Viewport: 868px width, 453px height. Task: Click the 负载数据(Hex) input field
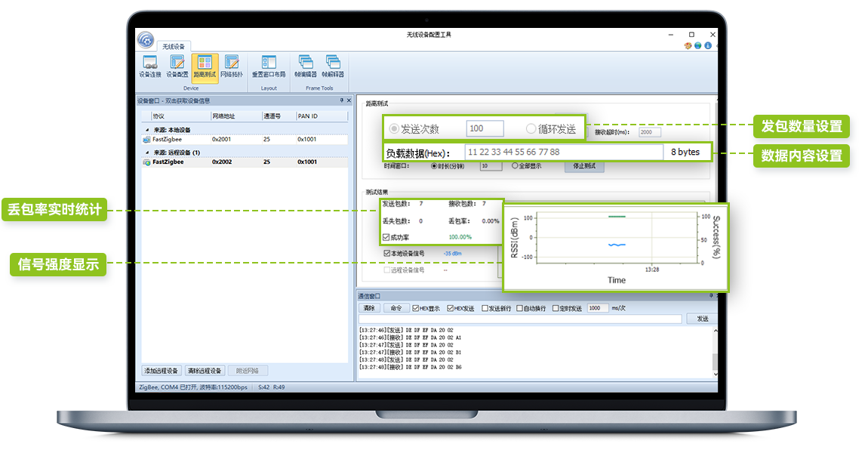[x=563, y=152]
